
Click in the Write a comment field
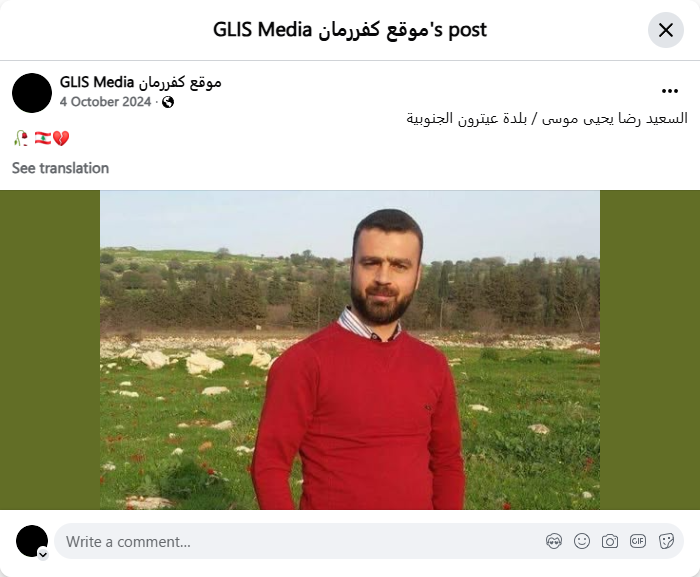tap(299, 541)
